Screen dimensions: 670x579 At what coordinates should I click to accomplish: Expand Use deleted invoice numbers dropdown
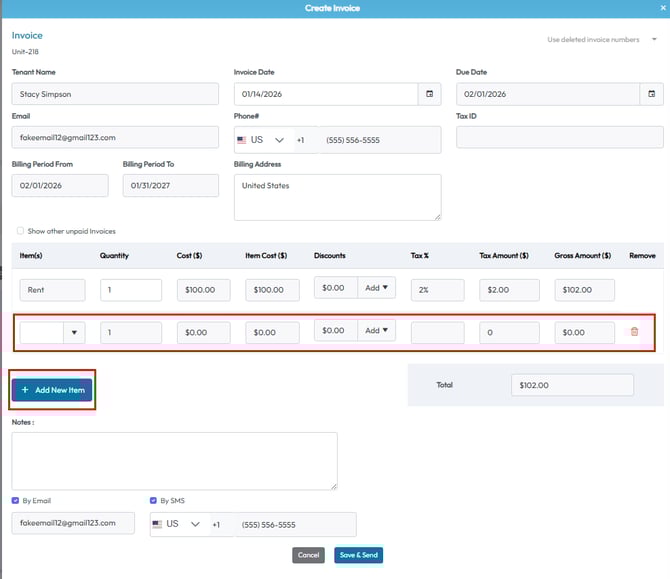654,40
